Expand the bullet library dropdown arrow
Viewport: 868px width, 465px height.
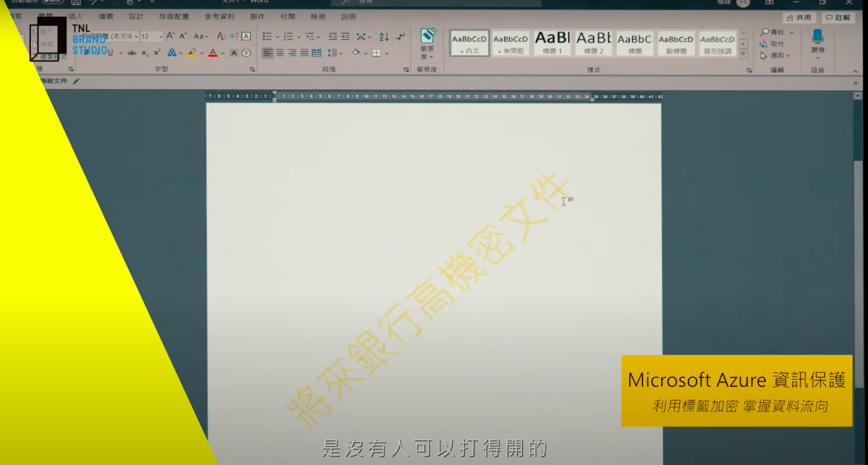click(277, 37)
